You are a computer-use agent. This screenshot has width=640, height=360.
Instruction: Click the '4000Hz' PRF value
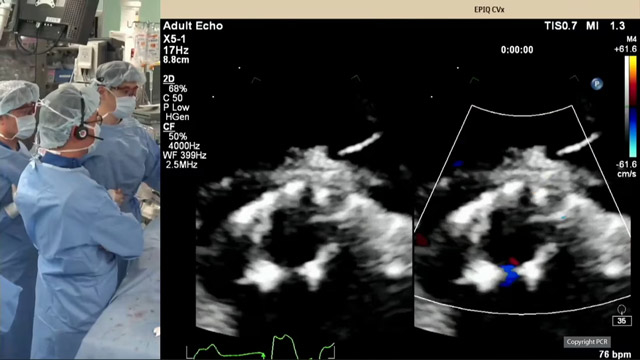tap(184, 146)
